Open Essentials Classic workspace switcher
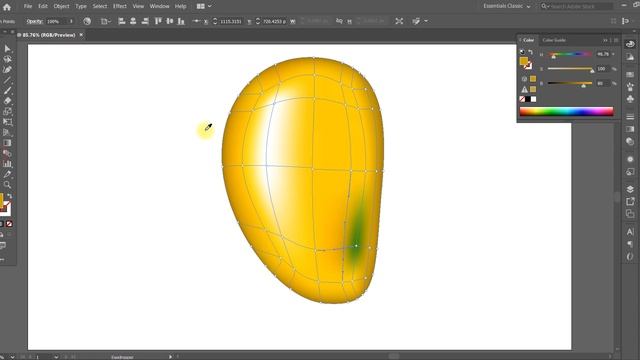This screenshot has width=640, height=360. [x=507, y=6]
